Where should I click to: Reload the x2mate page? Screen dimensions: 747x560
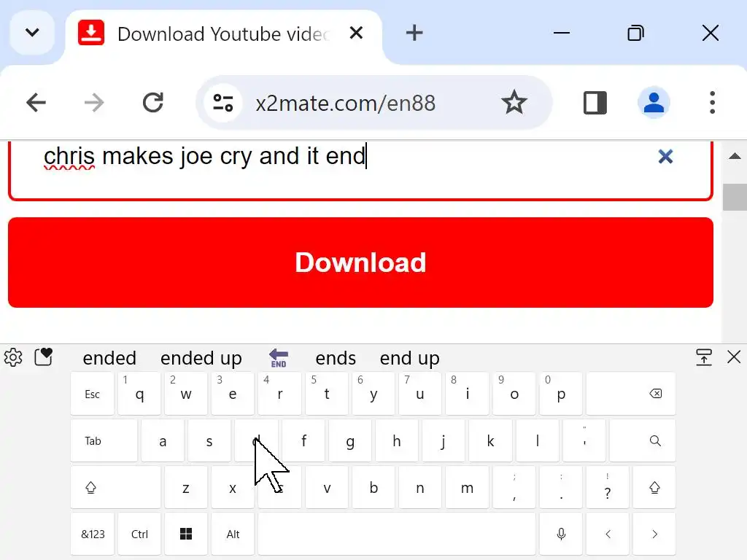tap(153, 102)
